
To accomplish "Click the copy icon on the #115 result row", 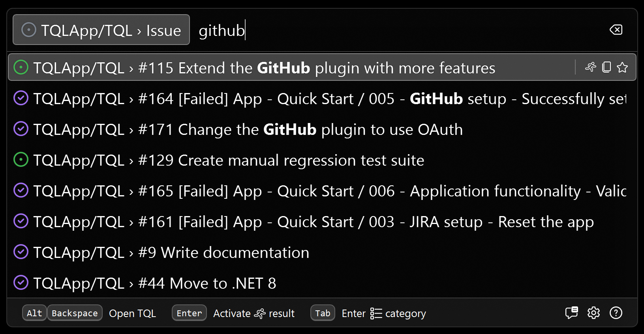I will [607, 67].
